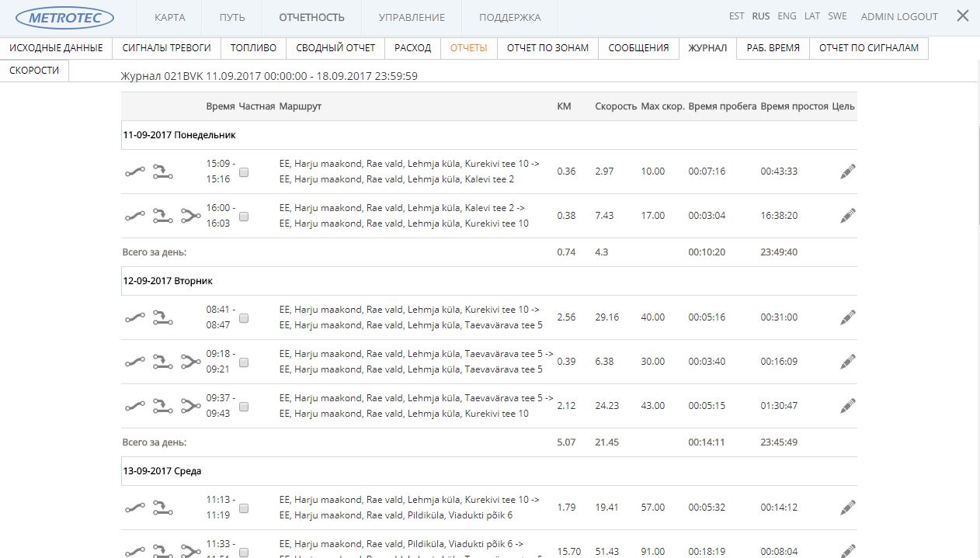Click the route line icon for 11:13 trip
980x558 pixels.
pyautogui.click(x=135, y=508)
